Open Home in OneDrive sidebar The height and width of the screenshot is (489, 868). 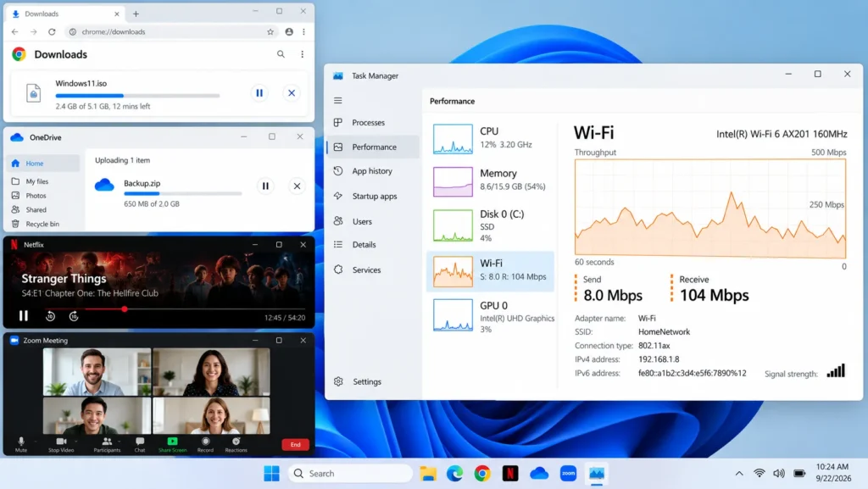(43, 164)
